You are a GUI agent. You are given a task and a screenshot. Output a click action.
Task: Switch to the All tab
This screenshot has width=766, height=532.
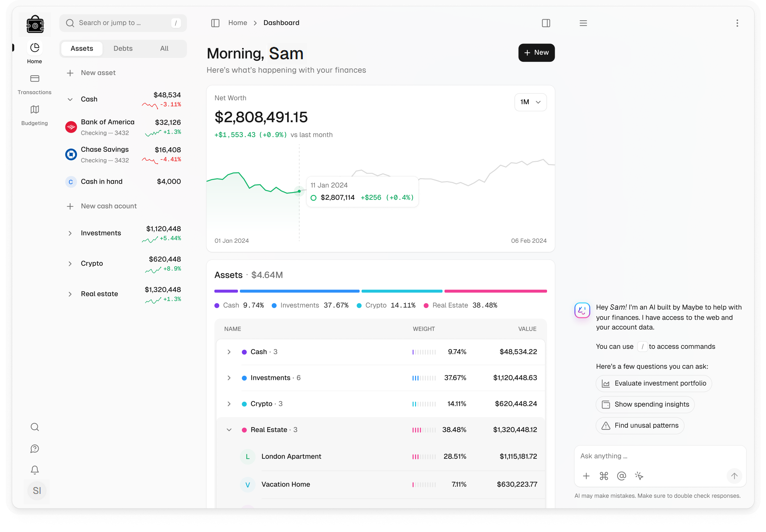click(164, 48)
